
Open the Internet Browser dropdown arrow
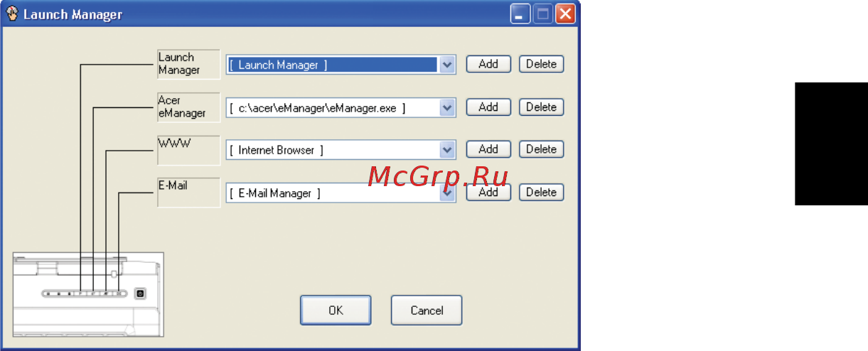[447, 150]
